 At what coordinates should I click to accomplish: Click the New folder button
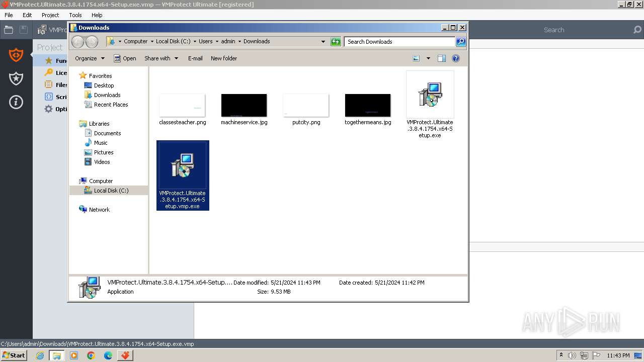pyautogui.click(x=224, y=58)
